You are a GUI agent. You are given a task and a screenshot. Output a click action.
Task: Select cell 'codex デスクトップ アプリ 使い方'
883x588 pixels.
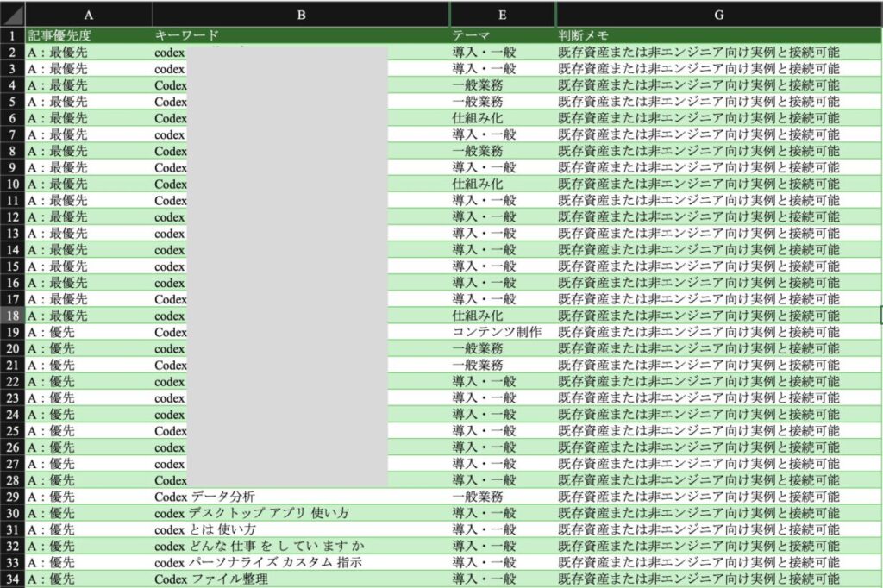coord(301,513)
